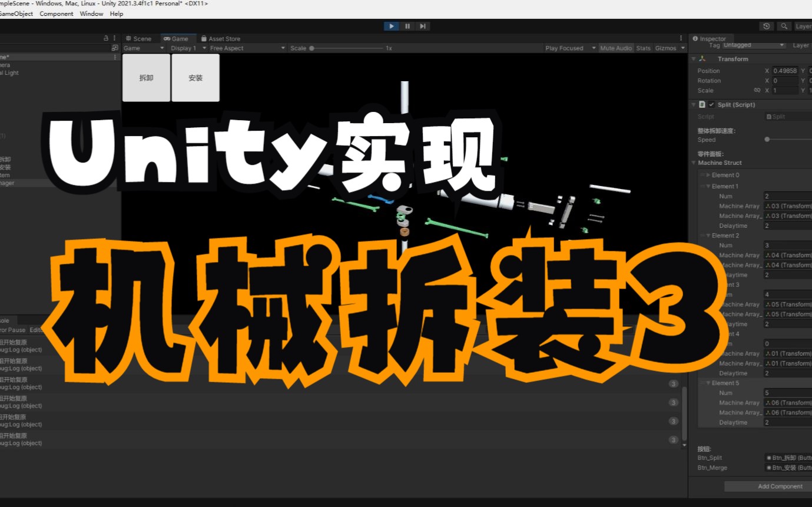The height and width of the screenshot is (507, 812).
Task: Click the Add Component button
Action: pyautogui.click(x=768, y=486)
